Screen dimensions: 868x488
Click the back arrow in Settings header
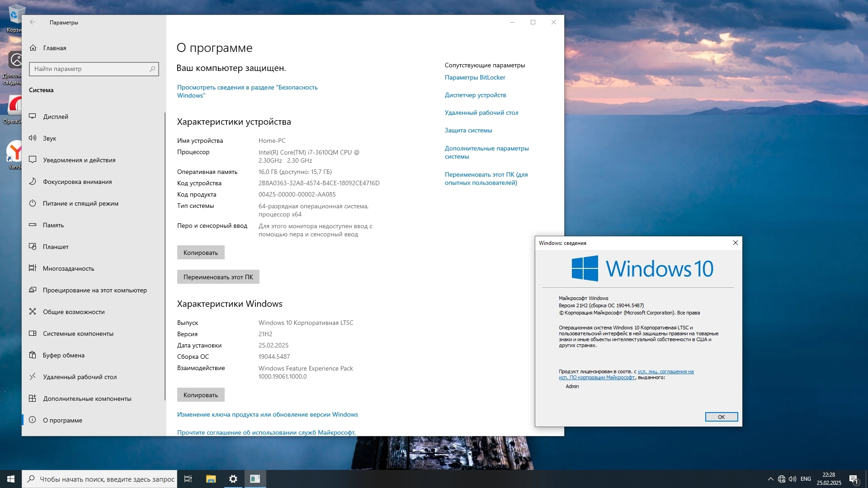33,22
